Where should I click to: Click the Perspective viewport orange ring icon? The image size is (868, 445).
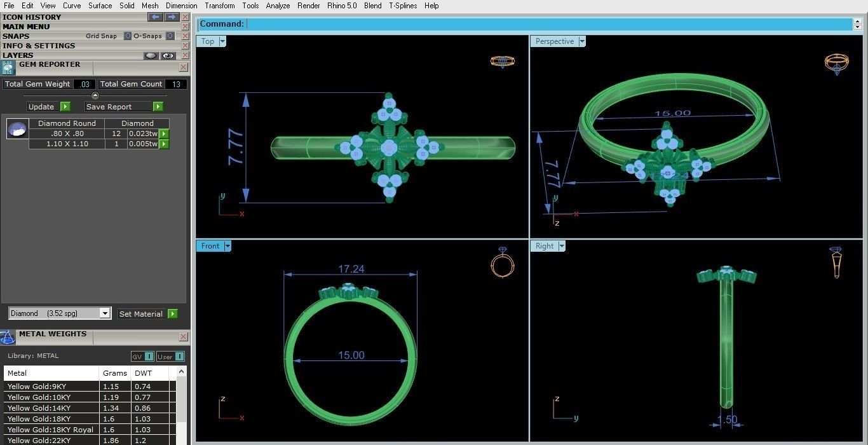(836, 64)
